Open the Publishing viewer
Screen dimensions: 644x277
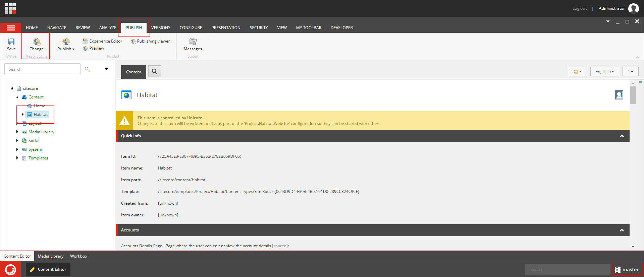150,41
